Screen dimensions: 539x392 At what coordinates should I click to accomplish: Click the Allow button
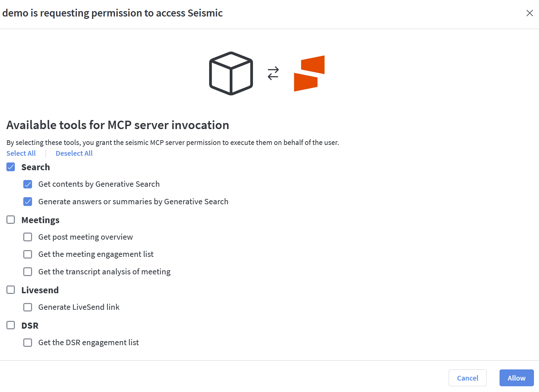517,378
